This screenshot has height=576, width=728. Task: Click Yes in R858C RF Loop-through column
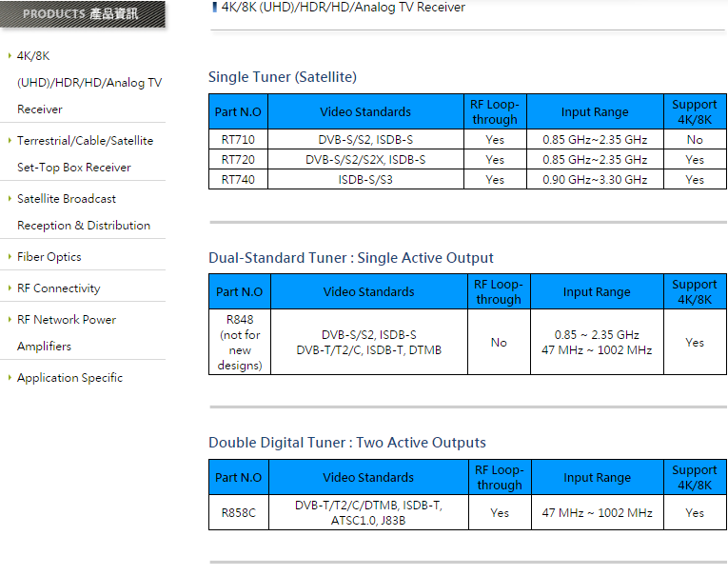click(x=500, y=512)
